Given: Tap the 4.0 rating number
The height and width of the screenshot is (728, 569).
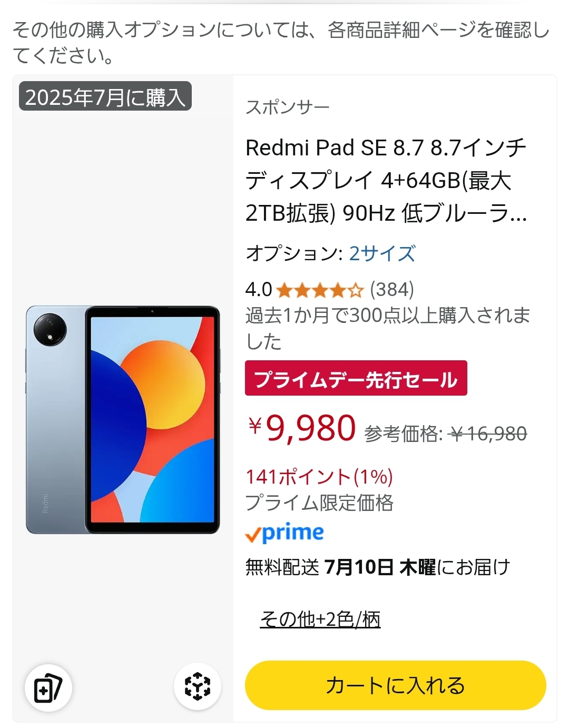Looking at the screenshot, I should 259,290.
